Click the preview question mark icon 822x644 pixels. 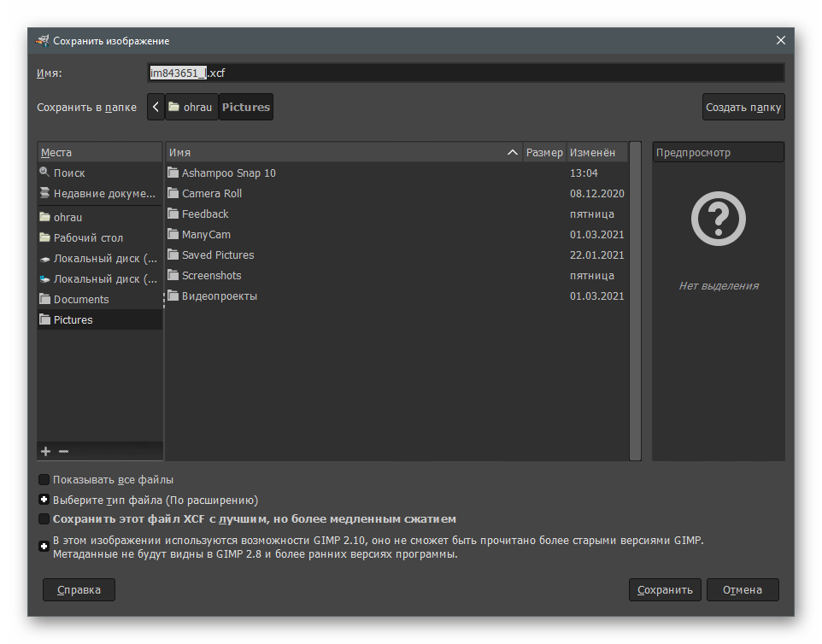[x=718, y=220]
